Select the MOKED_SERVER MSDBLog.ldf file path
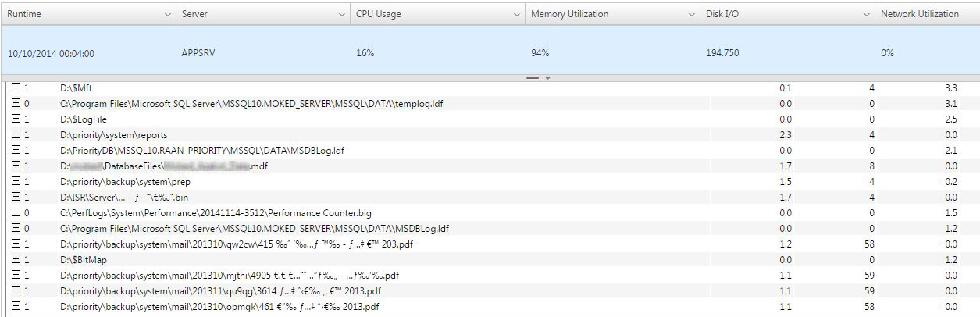980x317 pixels. 255,229
